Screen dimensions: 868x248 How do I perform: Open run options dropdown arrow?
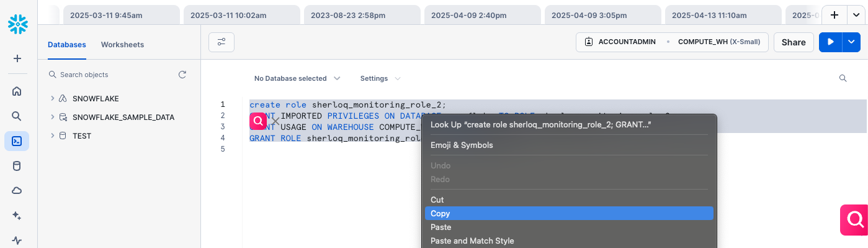[851, 42]
